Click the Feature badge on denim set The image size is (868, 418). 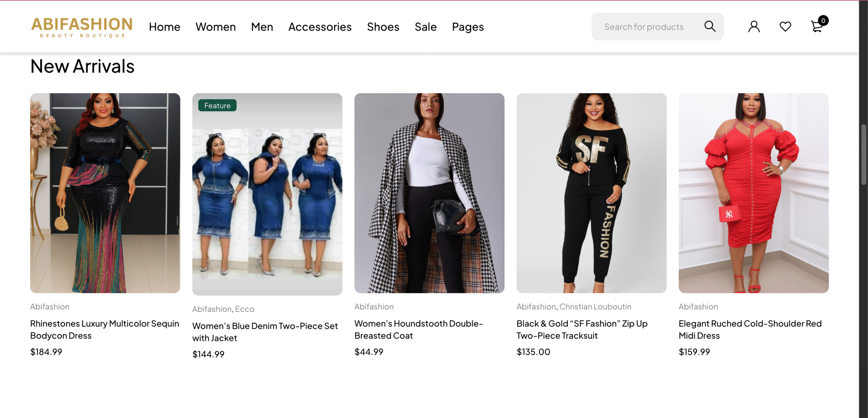pyautogui.click(x=217, y=106)
